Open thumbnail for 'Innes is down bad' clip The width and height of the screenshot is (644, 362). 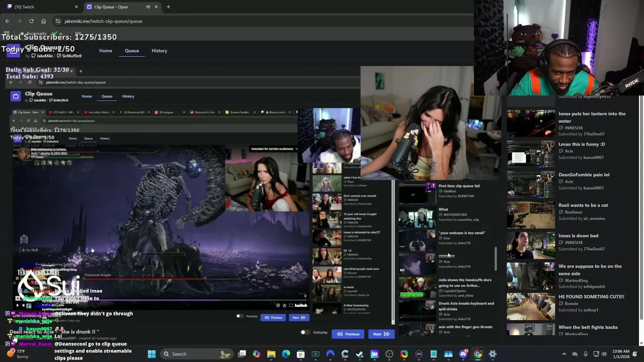531,245
